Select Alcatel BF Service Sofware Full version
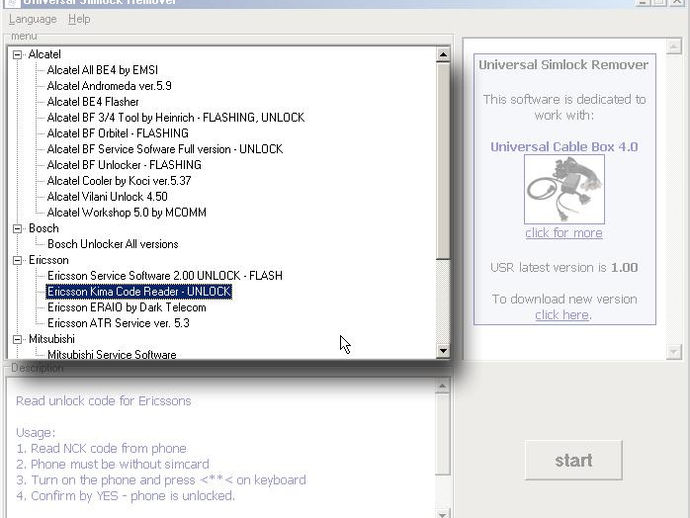 point(165,149)
